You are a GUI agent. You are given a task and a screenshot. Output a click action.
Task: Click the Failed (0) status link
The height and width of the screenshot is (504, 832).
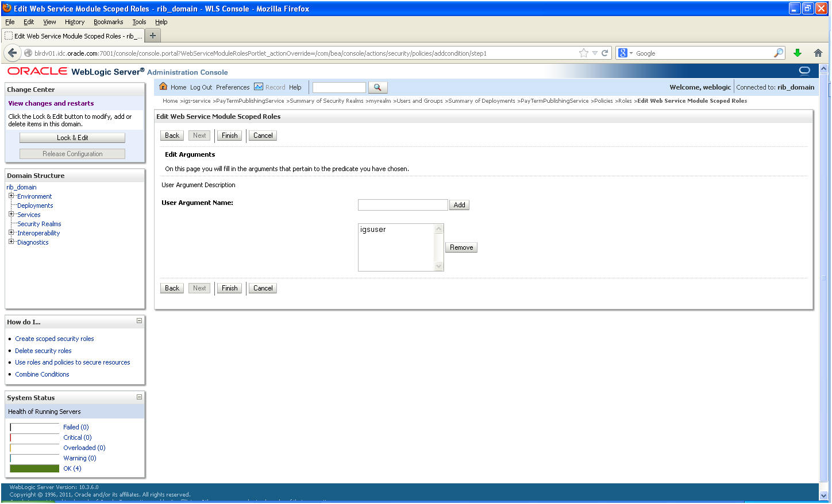click(x=76, y=427)
